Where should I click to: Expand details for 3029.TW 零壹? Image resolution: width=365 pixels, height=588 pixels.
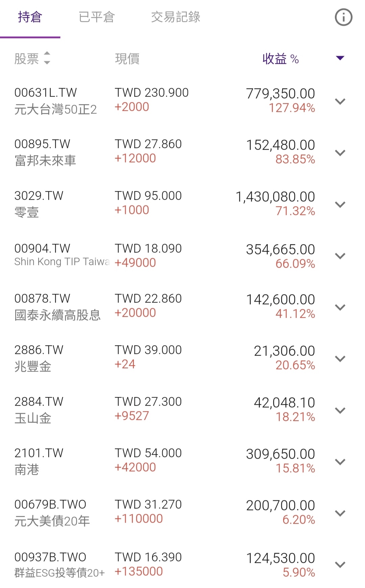(x=340, y=204)
